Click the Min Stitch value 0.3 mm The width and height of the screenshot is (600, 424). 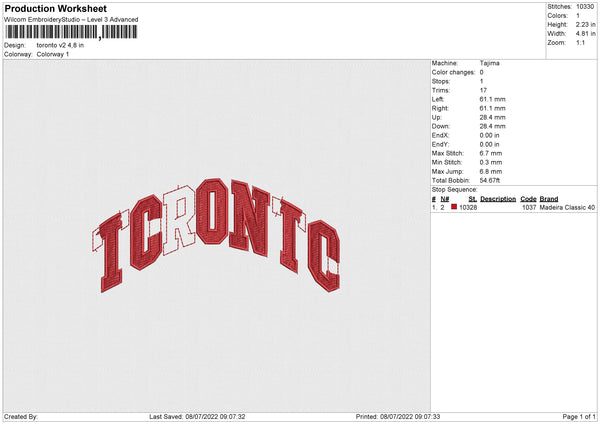(491, 162)
